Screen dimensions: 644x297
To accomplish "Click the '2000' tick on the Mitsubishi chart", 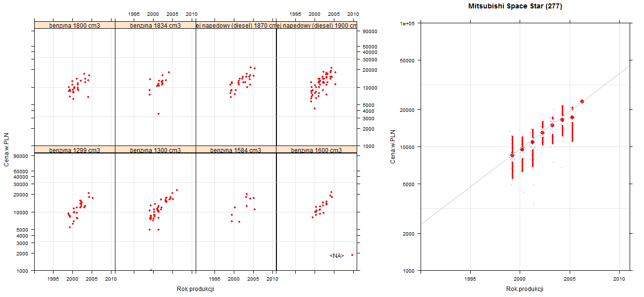I will [x=410, y=234].
